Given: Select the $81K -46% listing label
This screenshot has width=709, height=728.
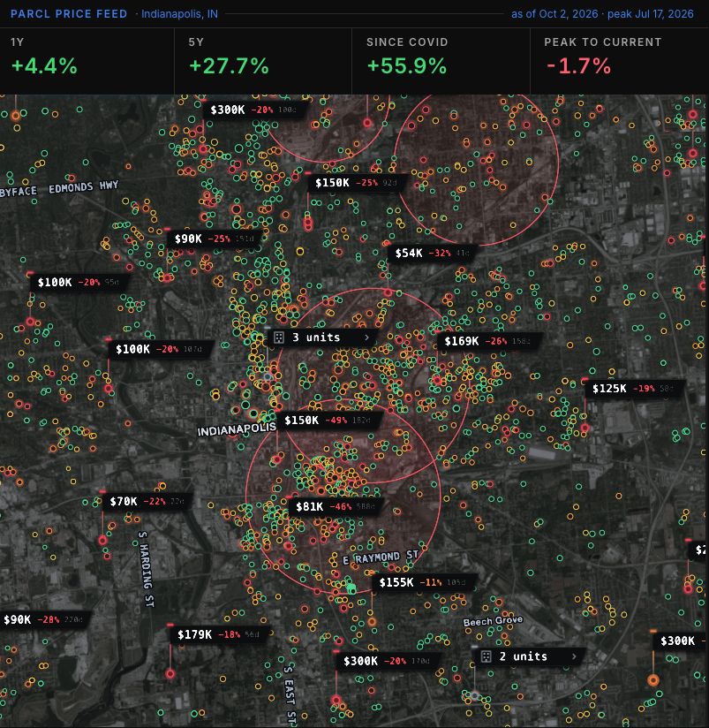Looking at the screenshot, I should pyautogui.click(x=336, y=507).
